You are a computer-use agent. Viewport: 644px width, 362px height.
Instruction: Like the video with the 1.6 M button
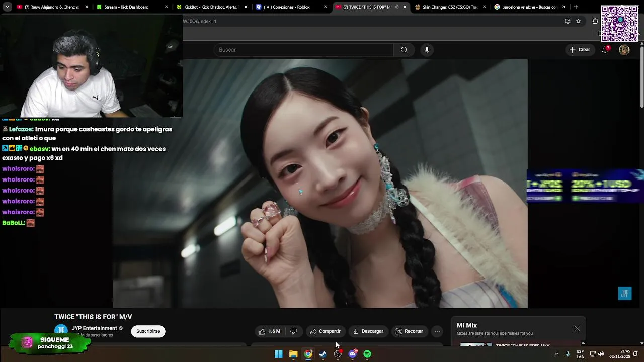pyautogui.click(x=269, y=331)
